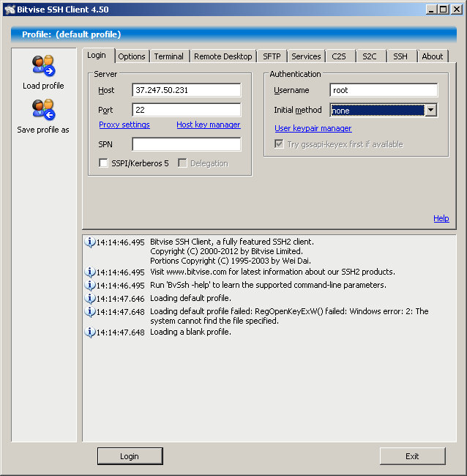
Task: Click info icon beside 'Loading default profile.' entry
Action: click(x=90, y=298)
